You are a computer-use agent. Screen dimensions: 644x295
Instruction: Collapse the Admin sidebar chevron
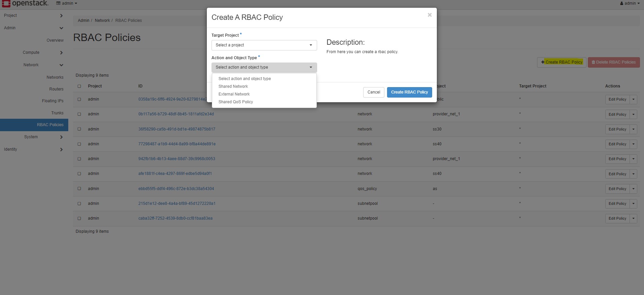pyautogui.click(x=61, y=28)
